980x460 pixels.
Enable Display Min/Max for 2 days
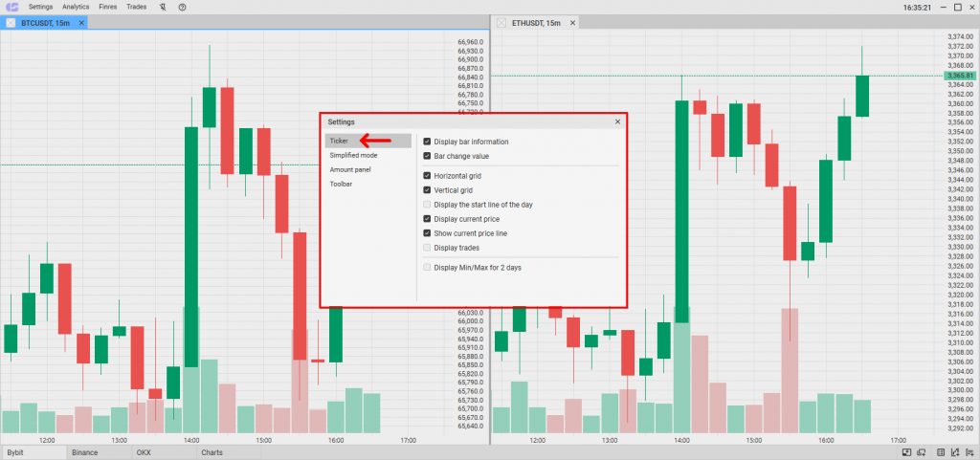[427, 267]
